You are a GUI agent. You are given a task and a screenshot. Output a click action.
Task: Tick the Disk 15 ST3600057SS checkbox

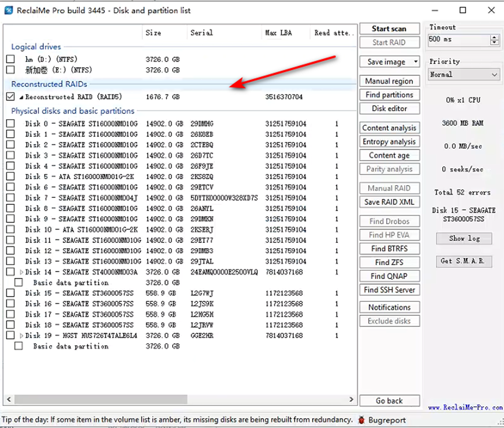coord(10,293)
